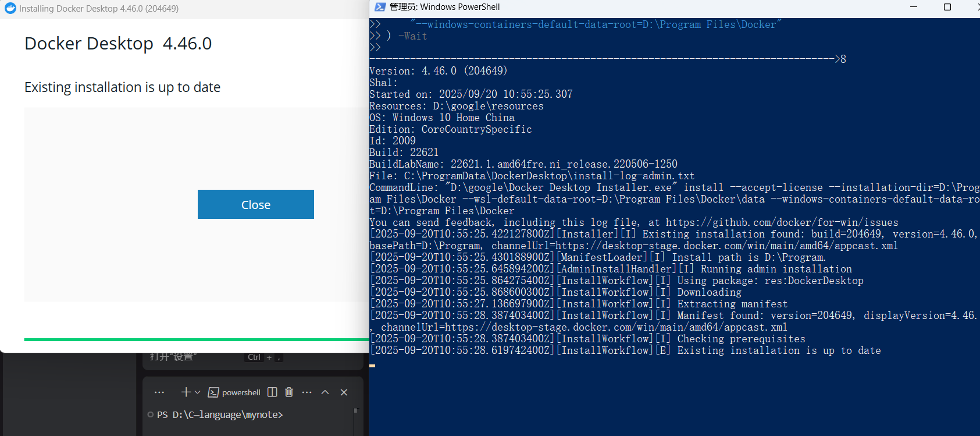Kill terminal with the trash icon
The width and height of the screenshot is (980, 436).
tap(289, 392)
